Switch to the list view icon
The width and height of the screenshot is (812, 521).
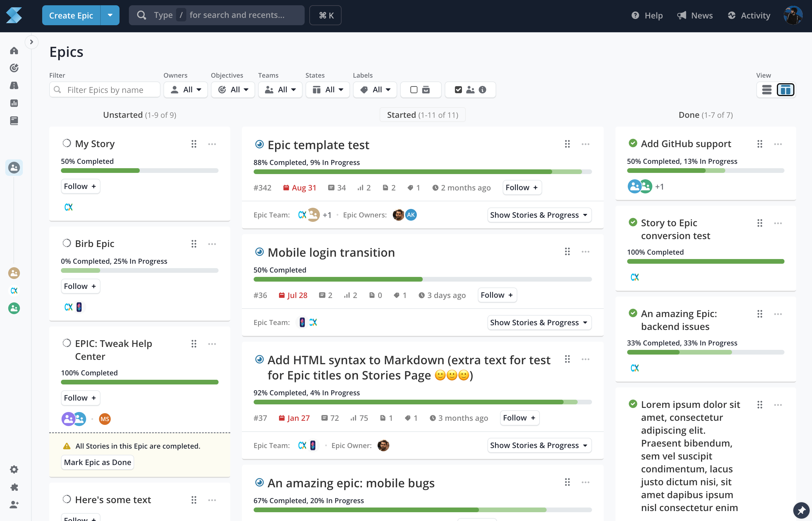767,90
